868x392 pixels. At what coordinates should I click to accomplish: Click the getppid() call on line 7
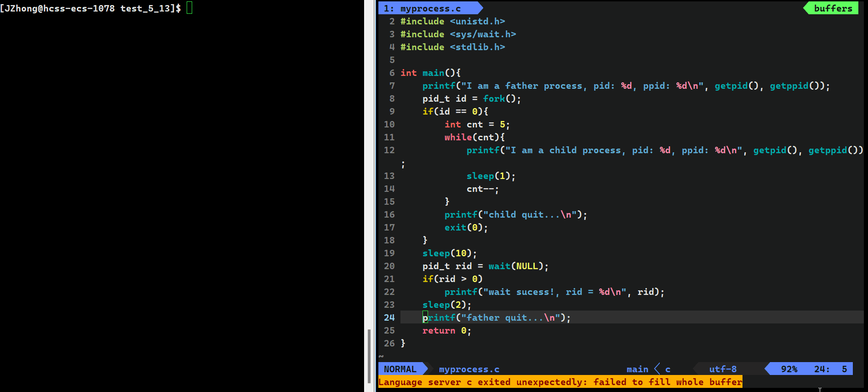tap(797, 86)
